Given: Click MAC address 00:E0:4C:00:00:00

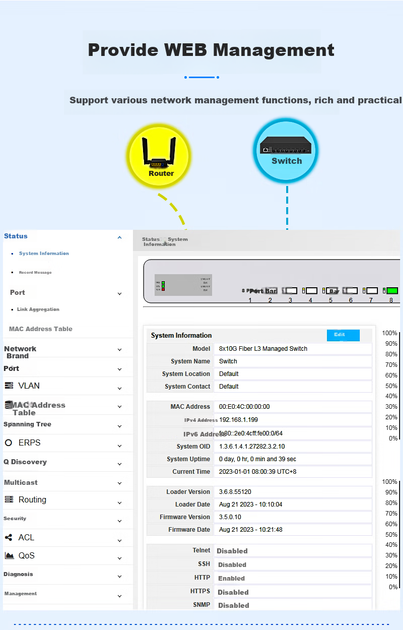Looking at the screenshot, I should pos(244,407).
